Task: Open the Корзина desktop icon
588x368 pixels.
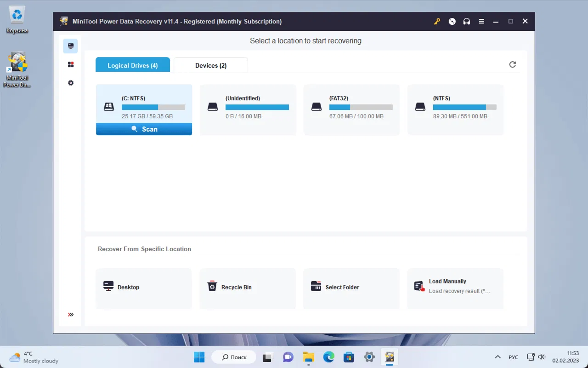Action: pos(17,20)
